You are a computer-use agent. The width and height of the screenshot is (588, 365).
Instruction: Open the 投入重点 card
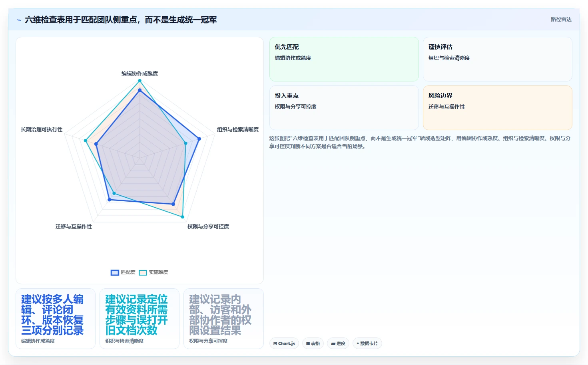344,108
